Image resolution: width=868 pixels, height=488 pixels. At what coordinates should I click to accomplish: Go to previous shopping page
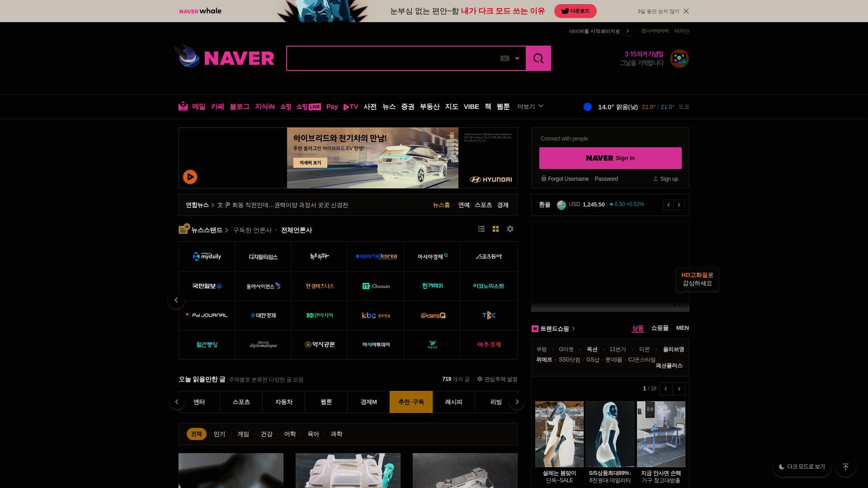click(x=666, y=389)
